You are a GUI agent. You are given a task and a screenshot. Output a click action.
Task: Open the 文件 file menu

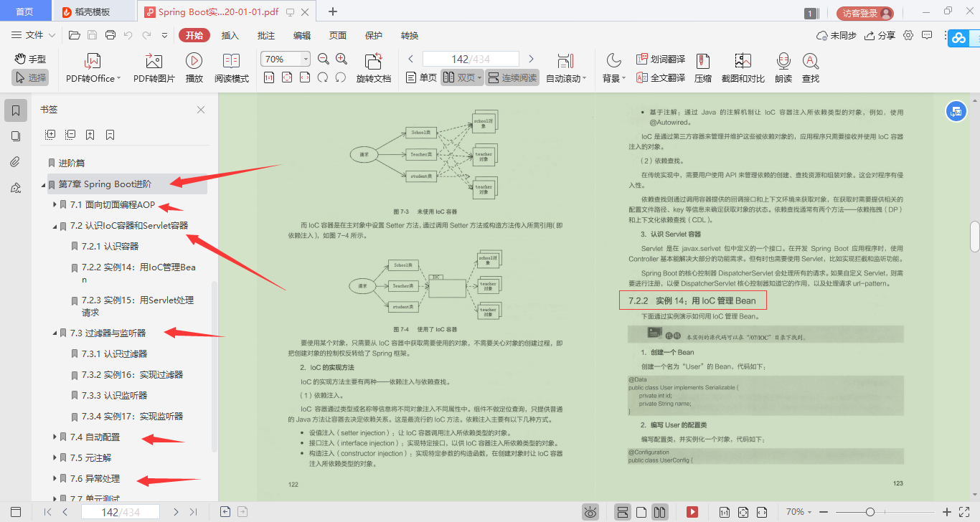pos(34,35)
